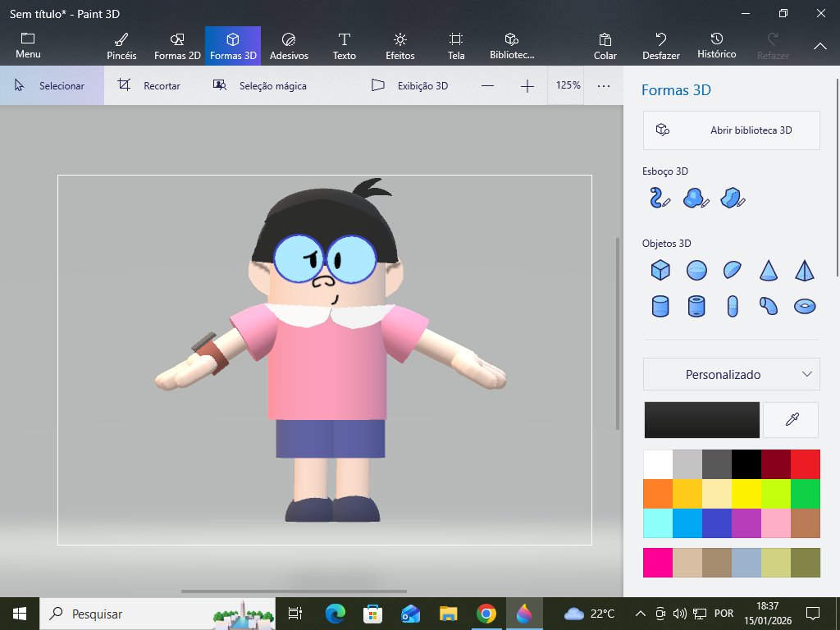Open the Tela canvas tab
This screenshot has height=630, width=840.
(456, 46)
